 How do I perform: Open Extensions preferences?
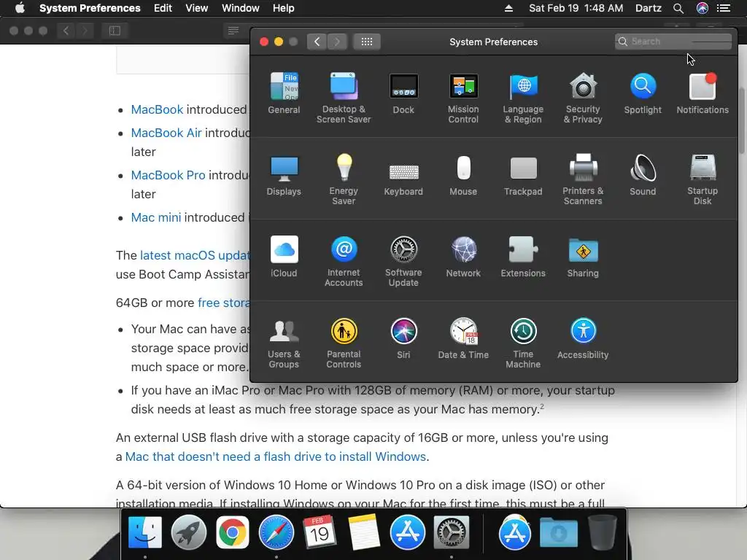pyautogui.click(x=523, y=257)
